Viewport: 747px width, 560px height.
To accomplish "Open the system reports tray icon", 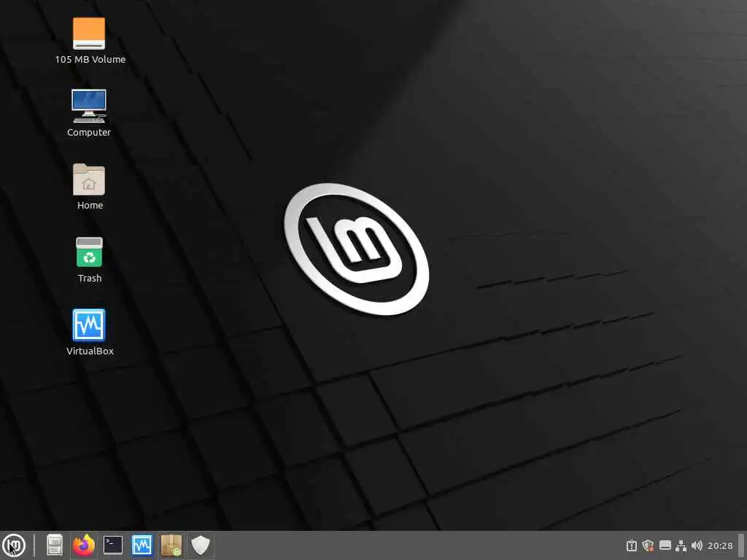I will coord(631,545).
